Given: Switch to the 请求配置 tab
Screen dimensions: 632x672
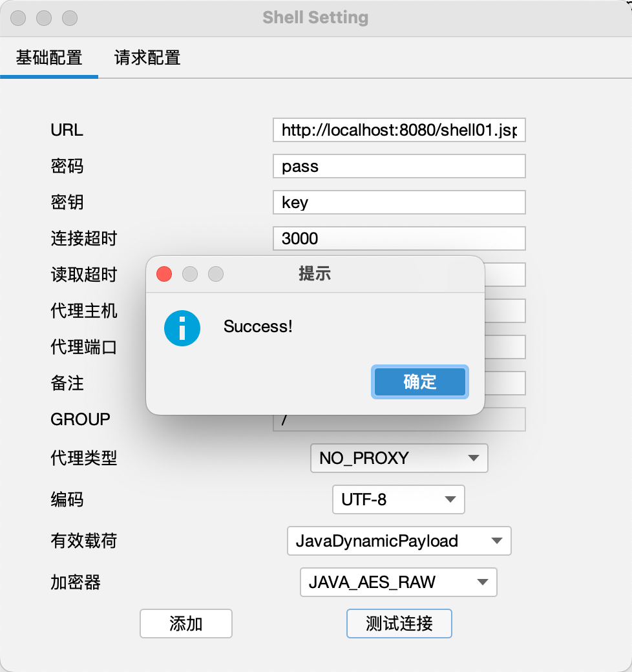Looking at the screenshot, I should pos(147,58).
